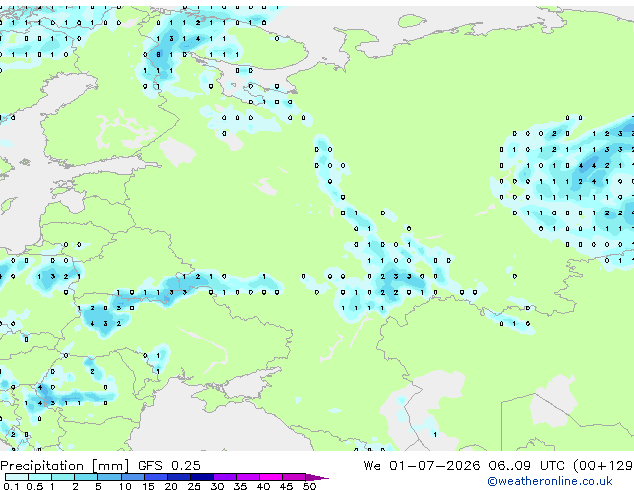The height and width of the screenshot is (490, 634).
Task: Click the '10' legend scale label
Action: coord(125,486)
